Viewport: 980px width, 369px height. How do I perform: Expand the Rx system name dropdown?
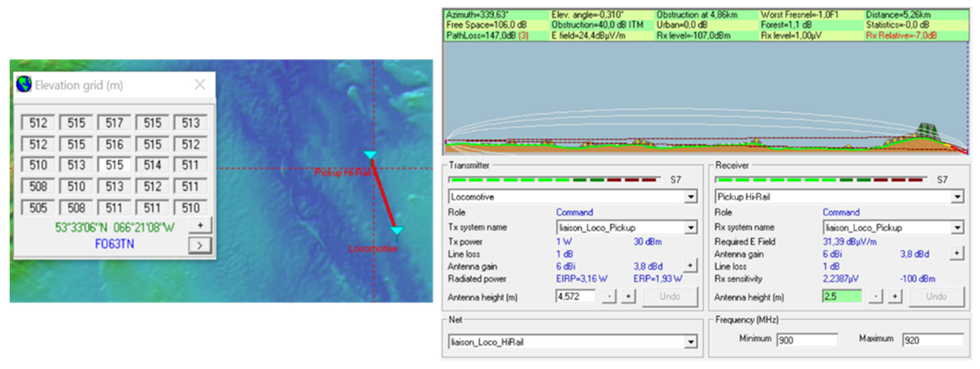(957, 228)
